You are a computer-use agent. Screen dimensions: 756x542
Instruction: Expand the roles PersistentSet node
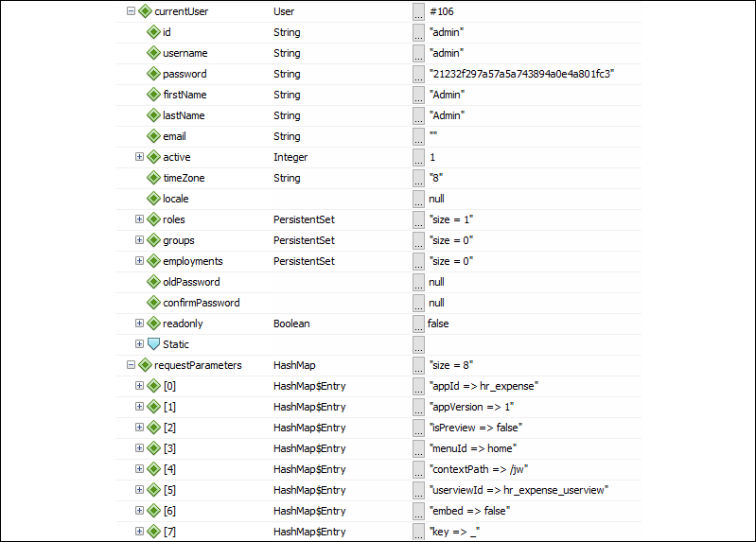click(139, 219)
